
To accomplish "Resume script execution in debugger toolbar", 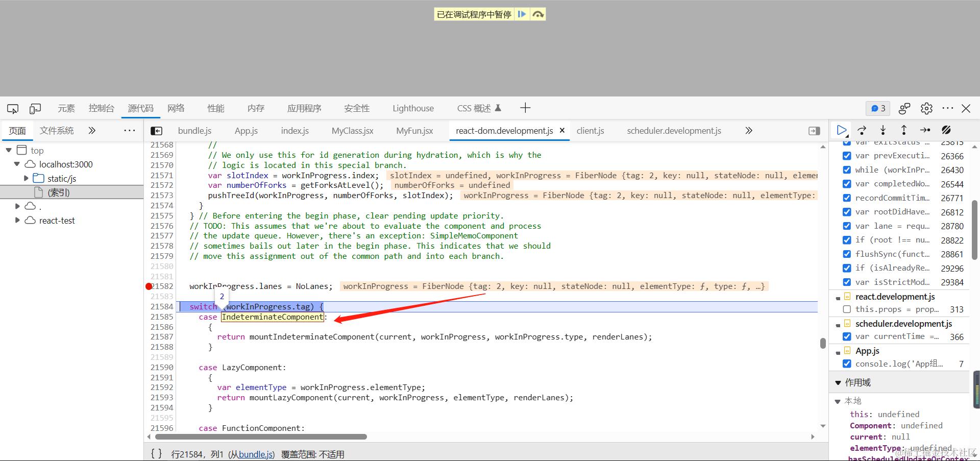I will (842, 130).
